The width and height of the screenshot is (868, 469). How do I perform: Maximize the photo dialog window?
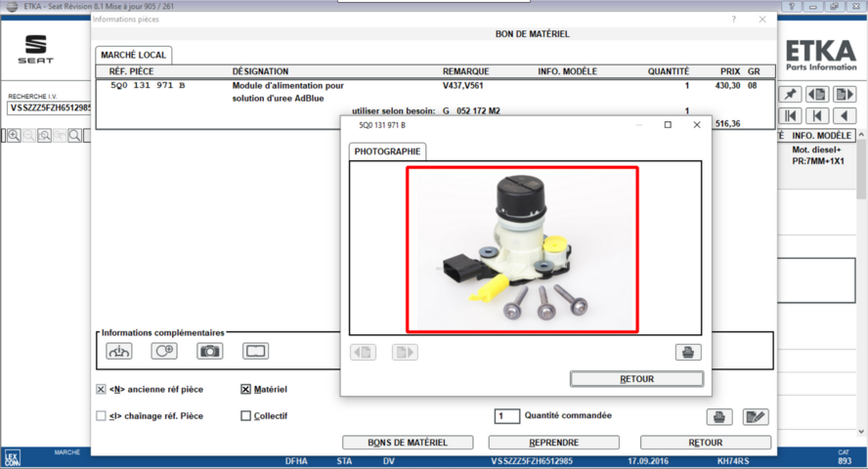(668, 125)
